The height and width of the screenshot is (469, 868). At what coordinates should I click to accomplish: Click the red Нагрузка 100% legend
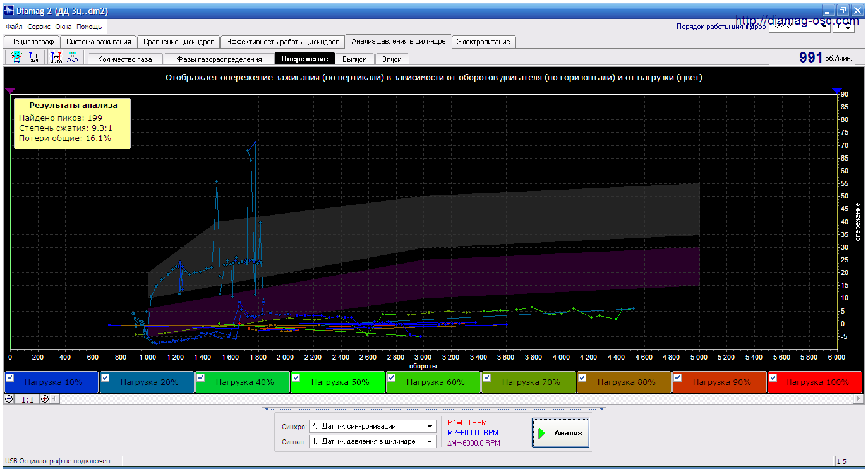coord(814,382)
